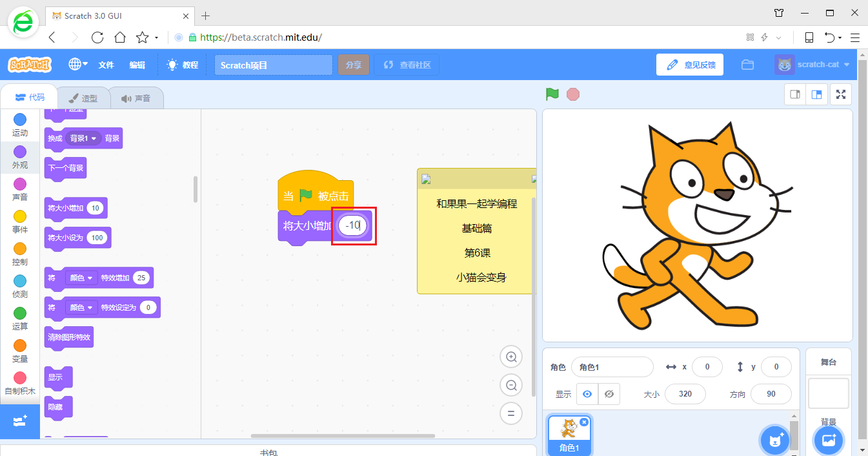Click the green flag to run project
Viewport: 868px width, 456px height.
pyautogui.click(x=552, y=94)
